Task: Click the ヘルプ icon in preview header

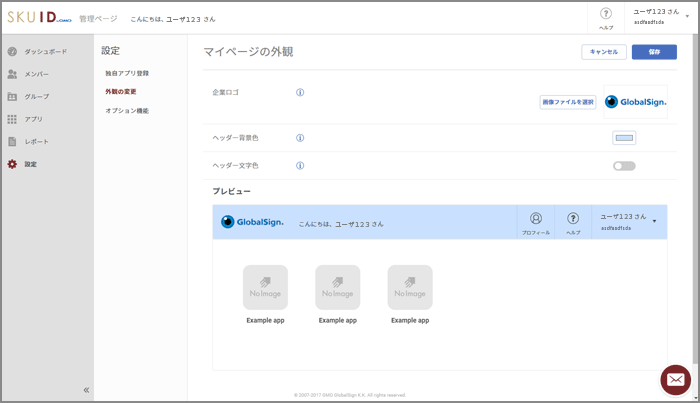Action: tap(573, 219)
